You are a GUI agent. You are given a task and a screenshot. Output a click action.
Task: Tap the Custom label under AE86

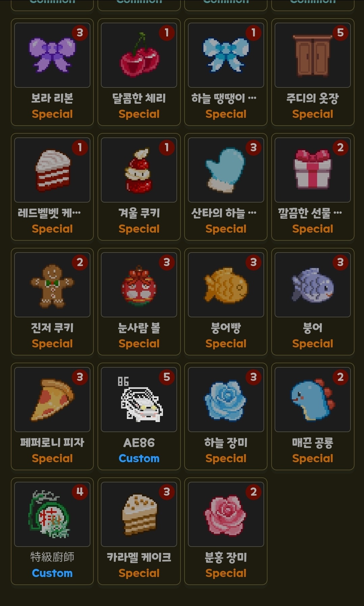[139, 458]
